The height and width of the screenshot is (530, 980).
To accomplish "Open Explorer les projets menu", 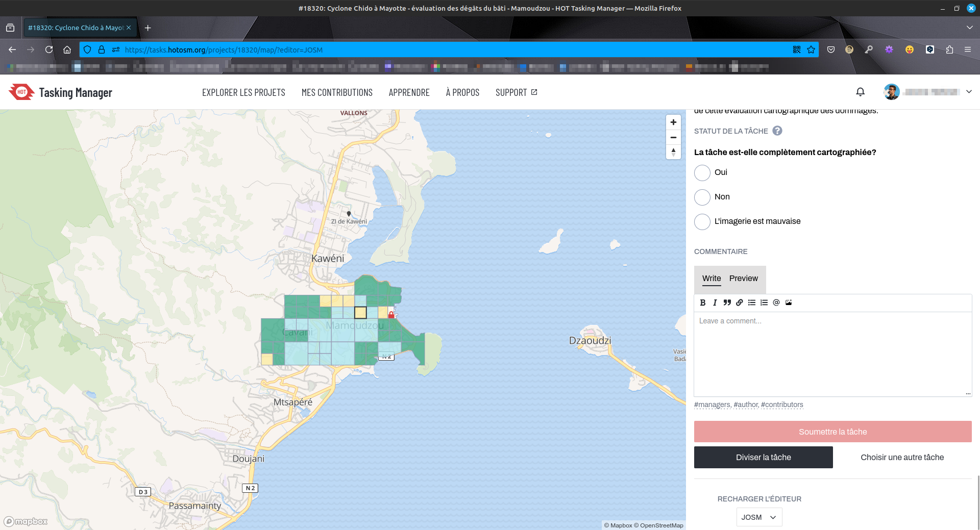I will pyautogui.click(x=243, y=92).
